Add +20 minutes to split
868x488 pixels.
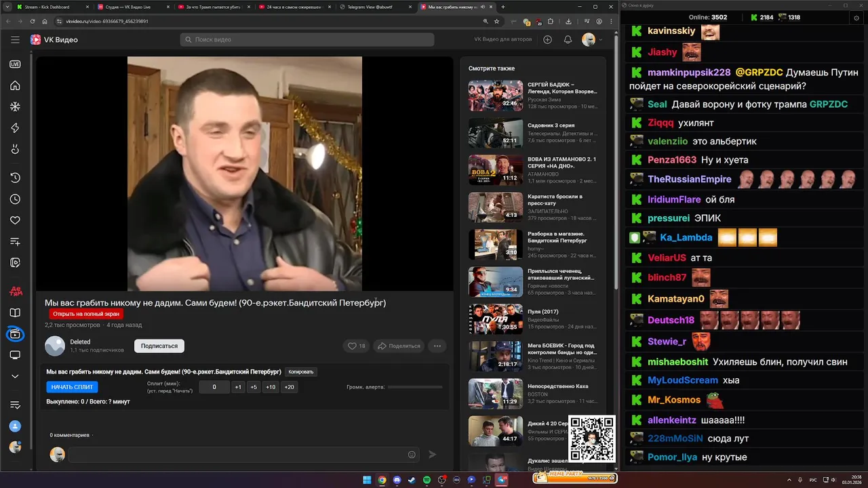click(290, 387)
